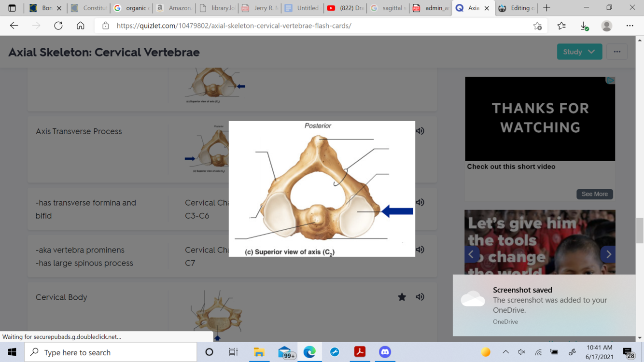Open the AdChoices icon on video ad
This screenshot has height=362, width=644.
click(x=611, y=80)
